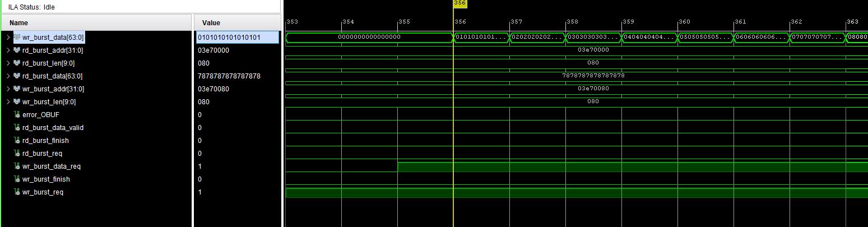Expand the wr_burst_addr[31:0] bus
868x227 pixels.
coord(8,89)
